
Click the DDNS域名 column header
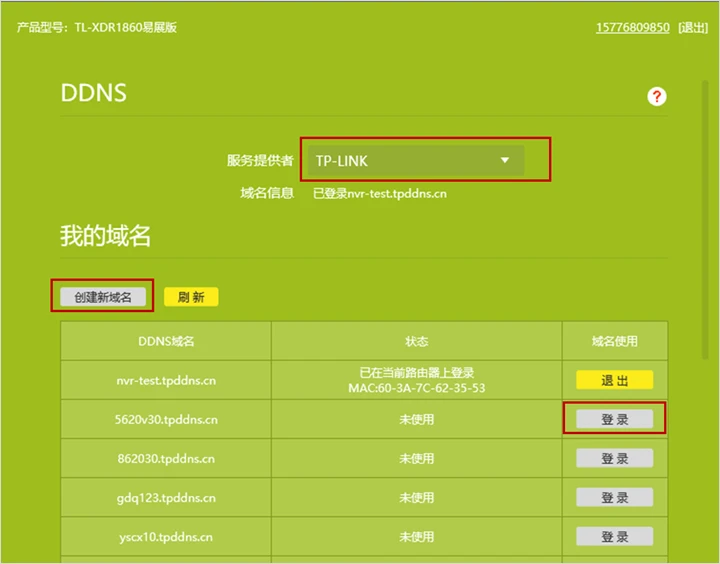pos(166,341)
